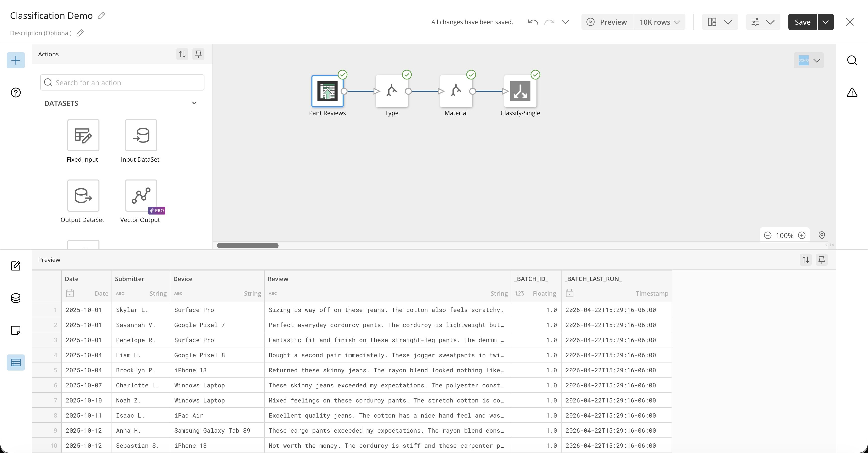Click the Review column header
868x453 pixels.
point(388,286)
